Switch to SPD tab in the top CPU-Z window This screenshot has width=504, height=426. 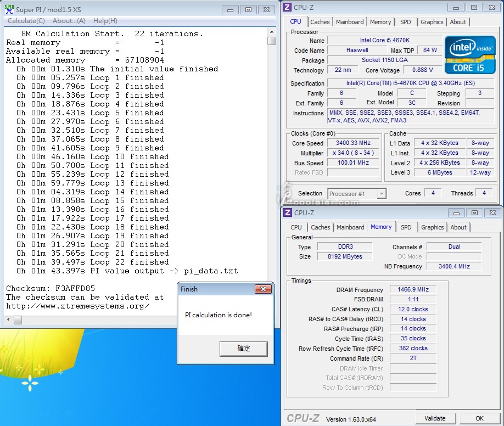pos(405,22)
